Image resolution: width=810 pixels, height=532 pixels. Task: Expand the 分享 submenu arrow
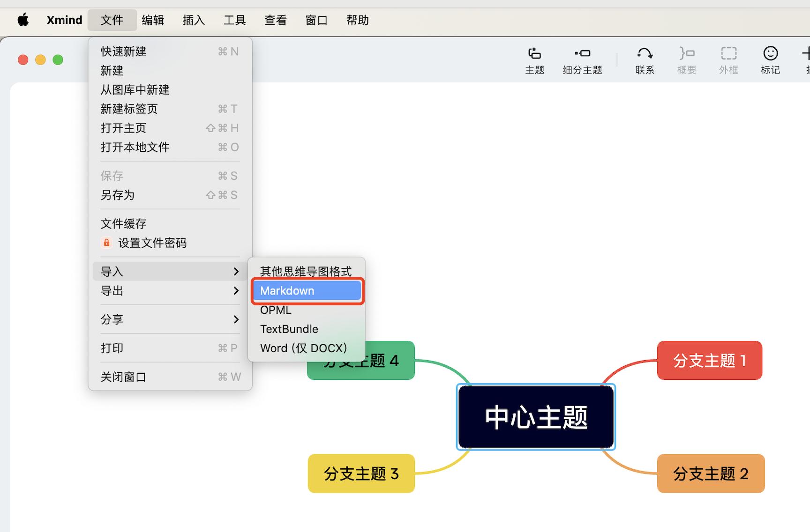(236, 319)
